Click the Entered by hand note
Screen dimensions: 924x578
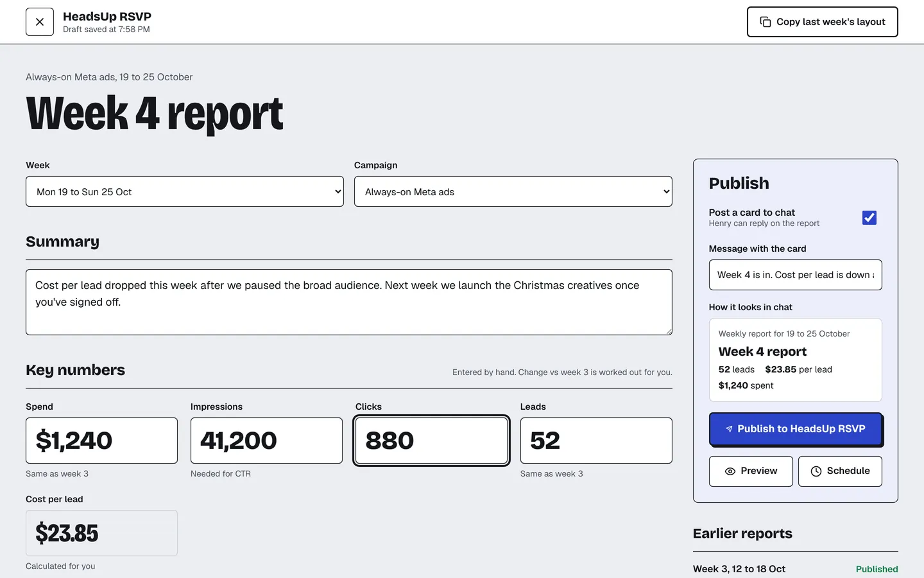click(562, 372)
